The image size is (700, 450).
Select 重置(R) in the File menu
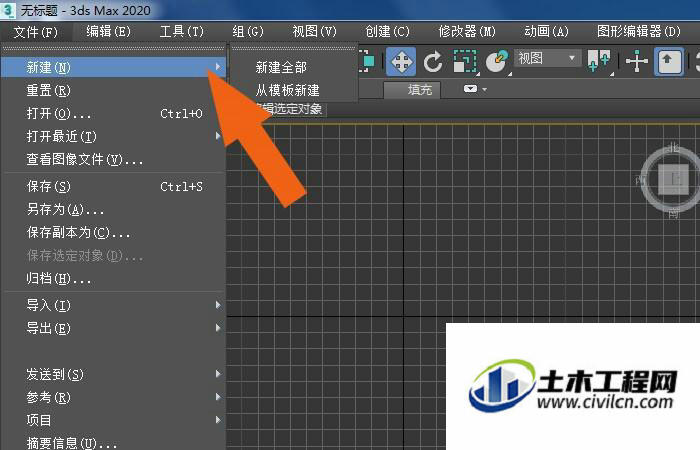113,91
